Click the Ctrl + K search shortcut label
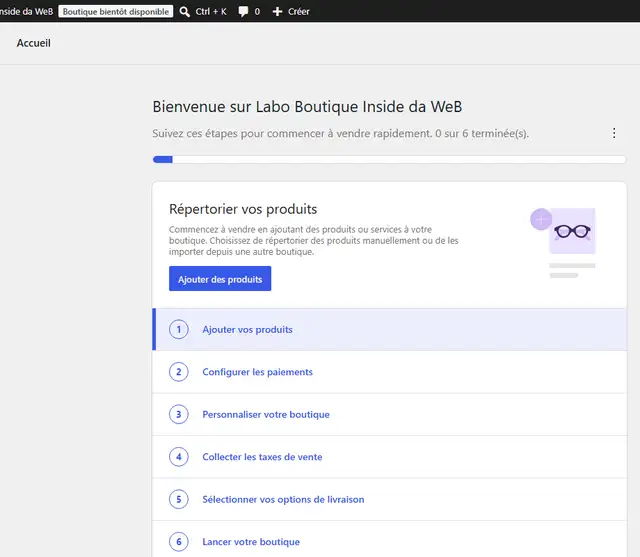This screenshot has height=557, width=640. point(211,11)
